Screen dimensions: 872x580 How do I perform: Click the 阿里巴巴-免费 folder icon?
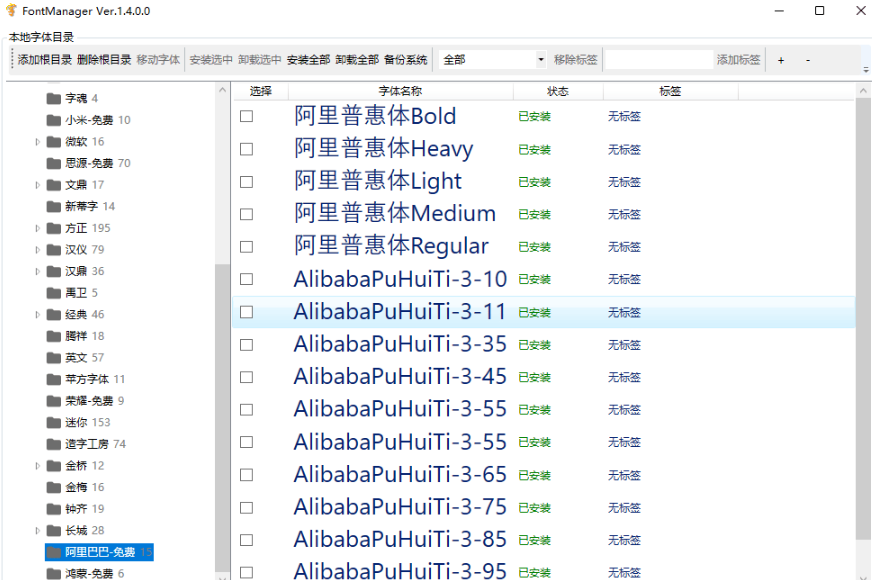point(53,552)
